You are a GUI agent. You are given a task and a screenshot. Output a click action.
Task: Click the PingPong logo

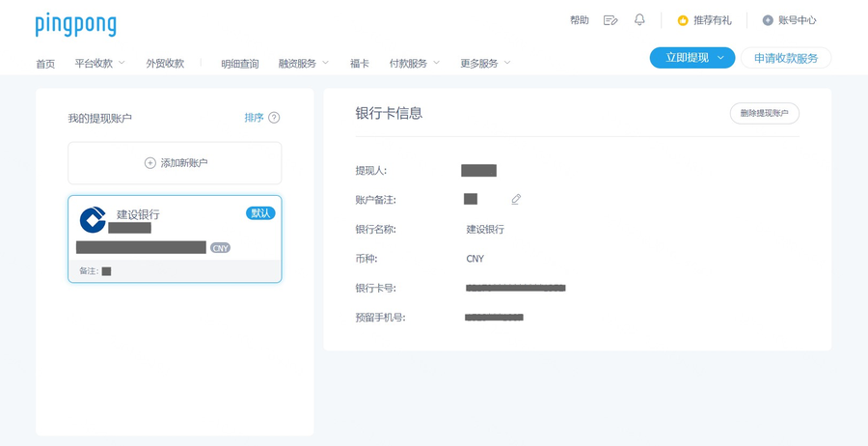click(75, 23)
